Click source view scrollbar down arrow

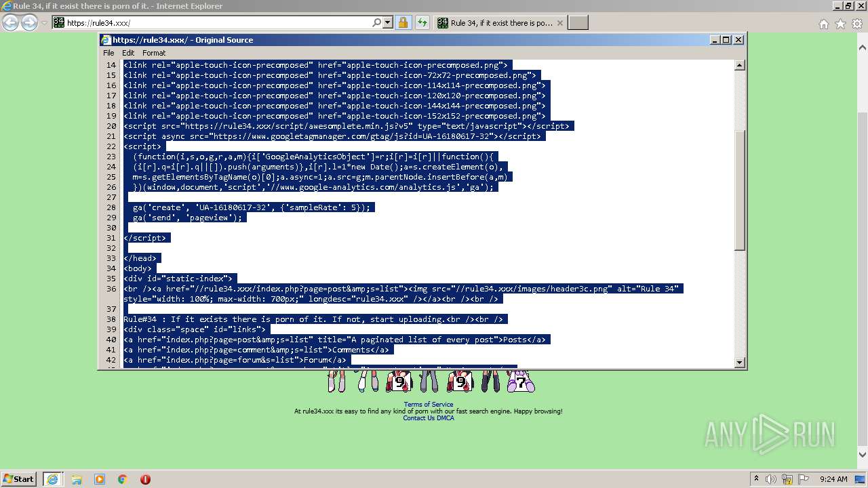(740, 363)
